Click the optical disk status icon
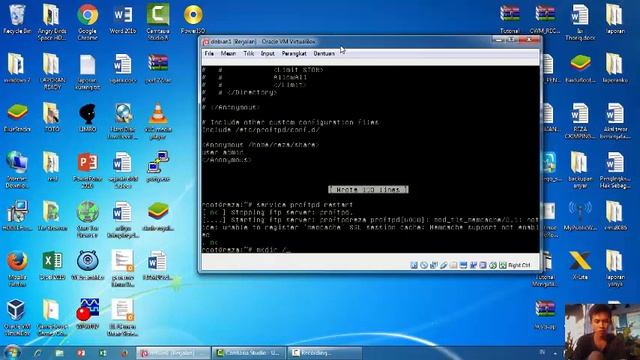640x360 pixels. 424,265
